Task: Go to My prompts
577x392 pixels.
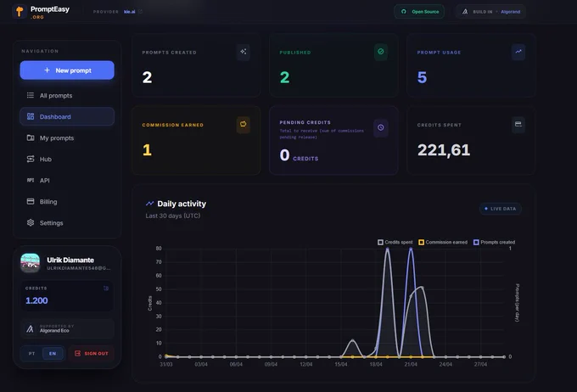Action: (x=67, y=138)
